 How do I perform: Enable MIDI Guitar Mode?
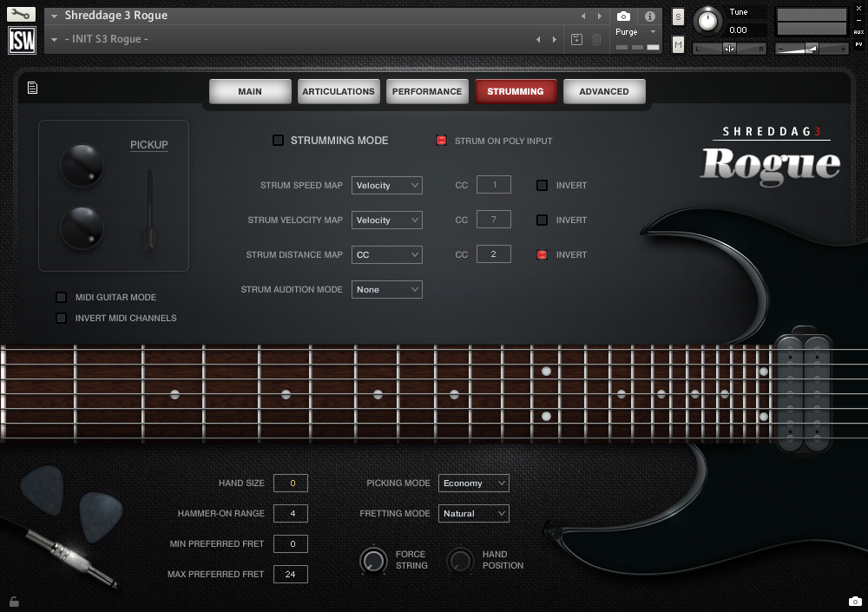[61, 297]
